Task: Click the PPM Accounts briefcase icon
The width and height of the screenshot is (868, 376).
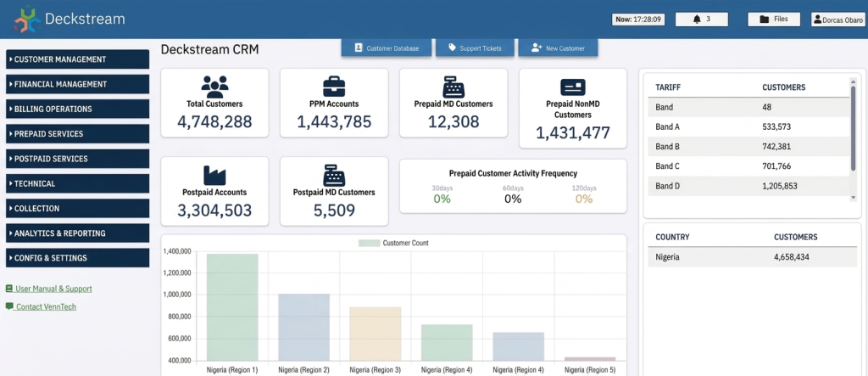Action: (334, 87)
